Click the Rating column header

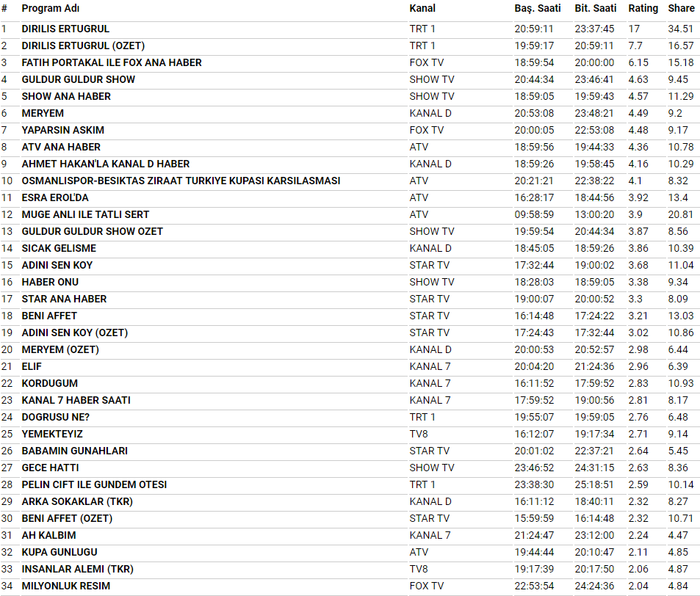(643, 8)
